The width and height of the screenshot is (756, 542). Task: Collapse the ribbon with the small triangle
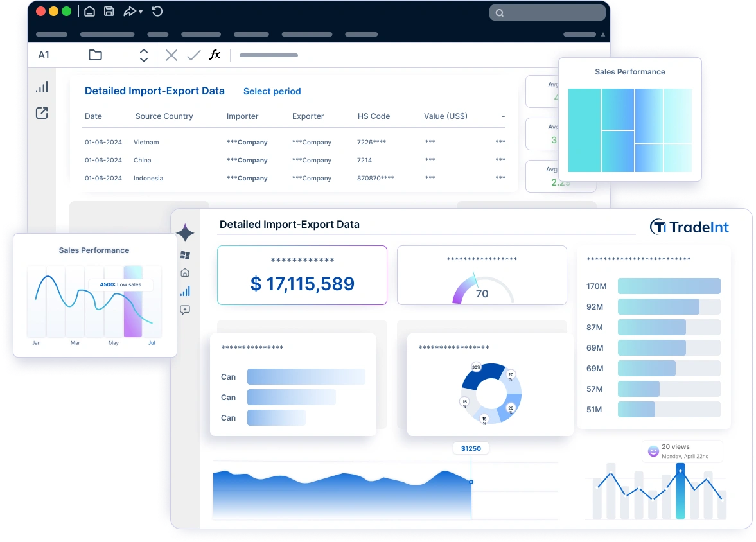pos(602,34)
